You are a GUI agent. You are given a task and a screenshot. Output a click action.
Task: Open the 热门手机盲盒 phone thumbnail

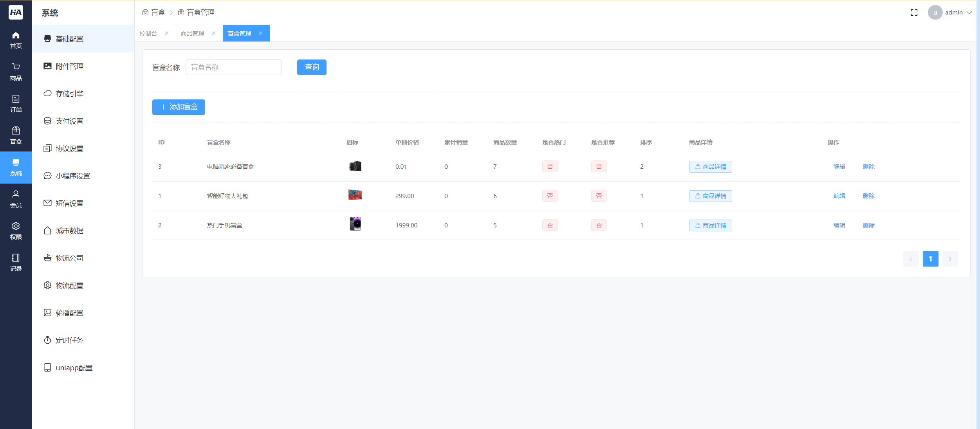(x=355, y=224)
